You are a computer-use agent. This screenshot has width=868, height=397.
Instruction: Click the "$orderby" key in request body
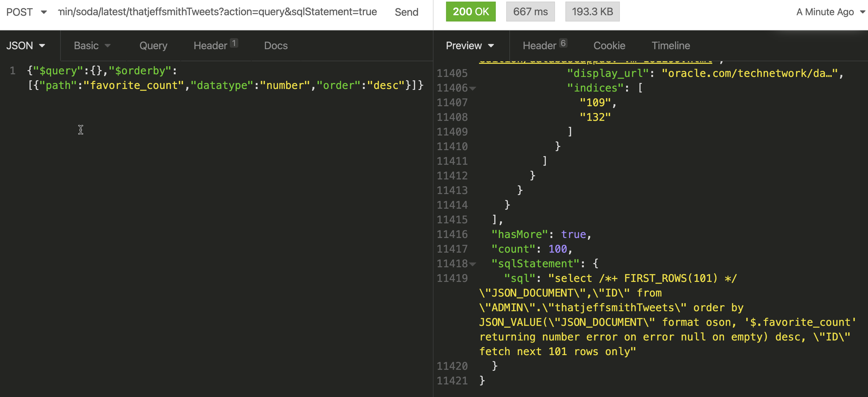140,71
